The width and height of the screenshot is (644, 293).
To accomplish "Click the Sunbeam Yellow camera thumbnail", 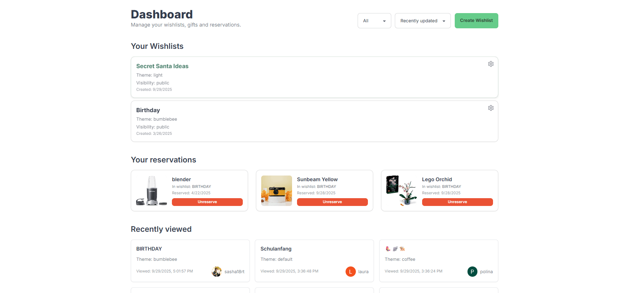I will (276, 191).
